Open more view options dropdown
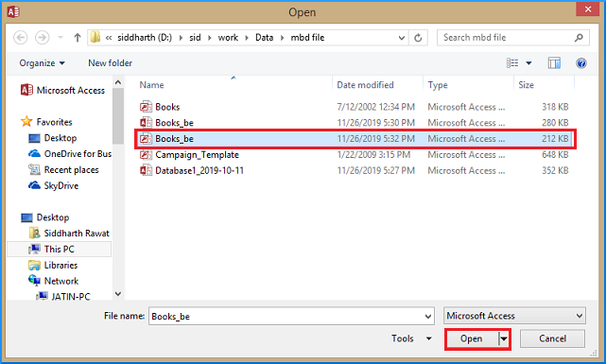606x364 pixels. [528, 63]
